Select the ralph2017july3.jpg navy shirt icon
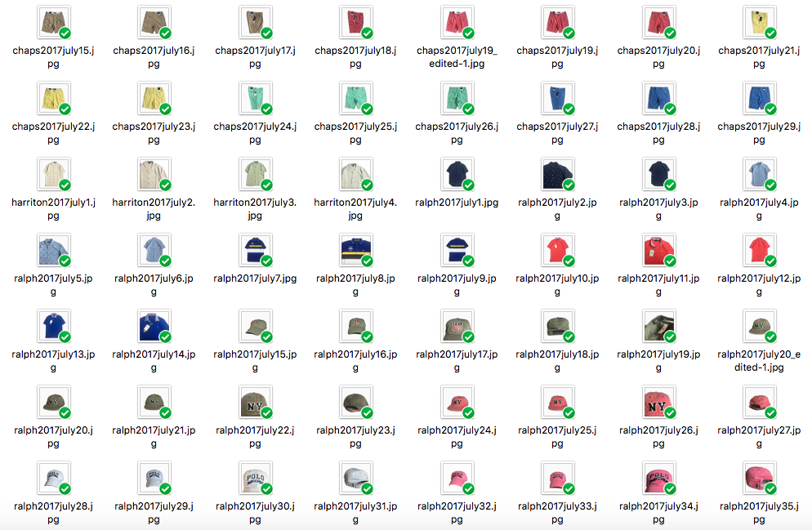Viewport: 812px width, 530px height. (658, 175)
